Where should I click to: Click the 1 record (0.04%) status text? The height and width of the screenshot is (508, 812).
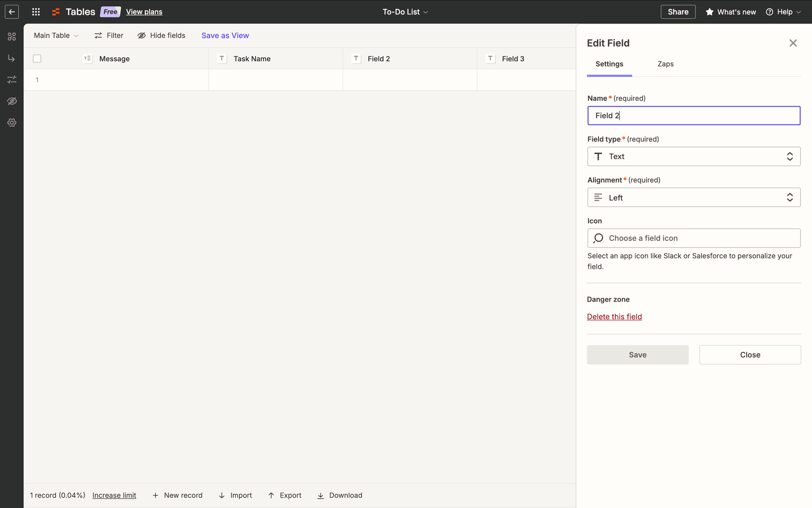[58, 495]
